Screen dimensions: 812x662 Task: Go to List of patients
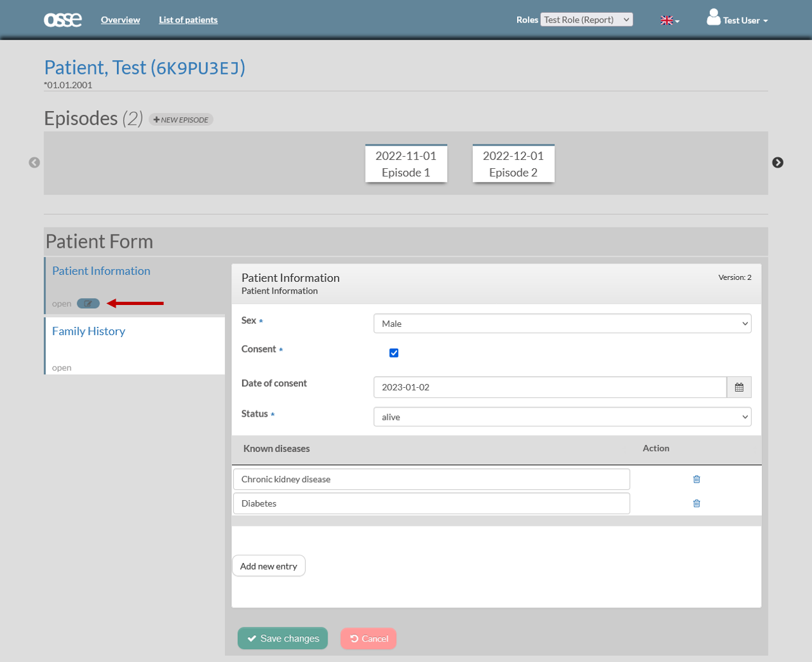point(188,20)
